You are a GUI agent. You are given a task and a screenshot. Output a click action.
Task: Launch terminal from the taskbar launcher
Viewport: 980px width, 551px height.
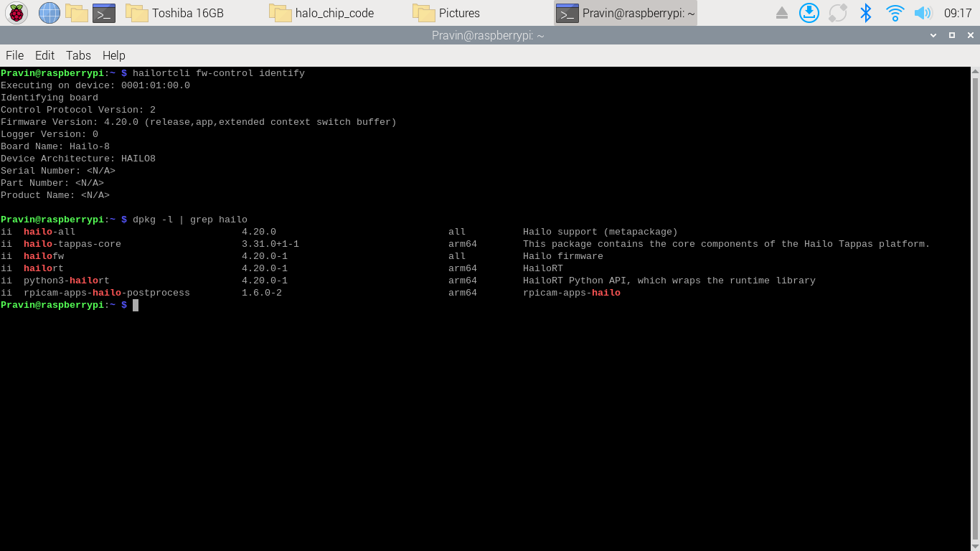tap(104, 13)
